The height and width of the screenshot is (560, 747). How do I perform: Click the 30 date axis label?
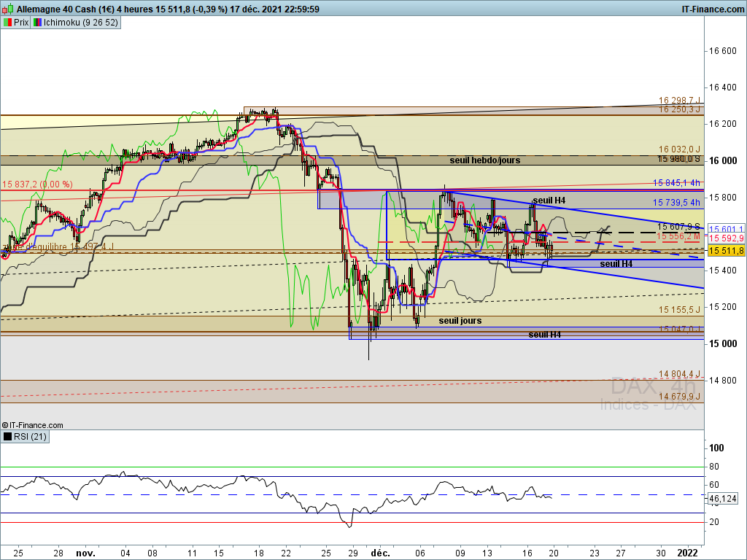point(661,553)
